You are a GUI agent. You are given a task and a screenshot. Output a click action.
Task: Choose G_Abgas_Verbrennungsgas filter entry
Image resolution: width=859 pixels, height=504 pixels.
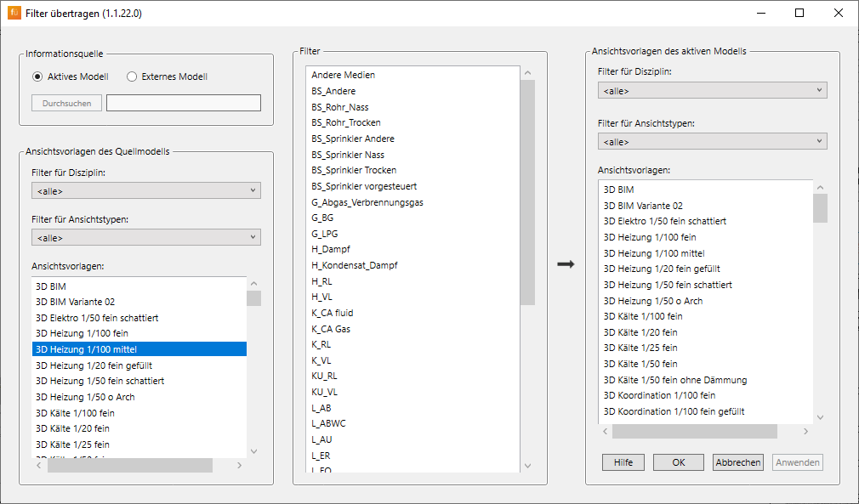367,202
